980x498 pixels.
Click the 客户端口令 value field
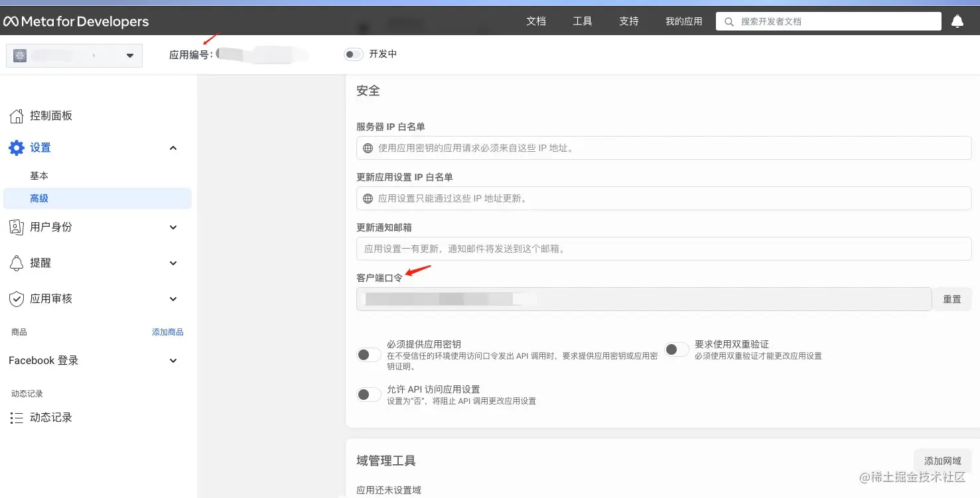tap(644, 299)
